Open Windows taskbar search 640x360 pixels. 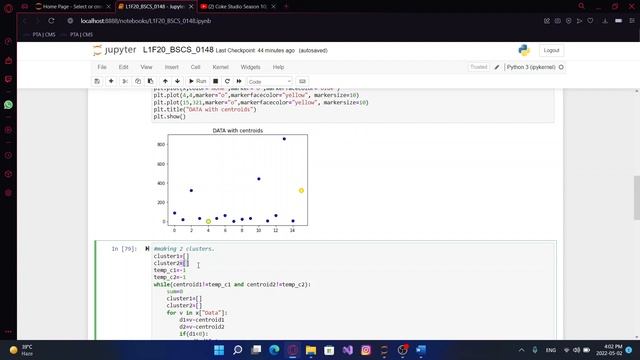point(238,350)
